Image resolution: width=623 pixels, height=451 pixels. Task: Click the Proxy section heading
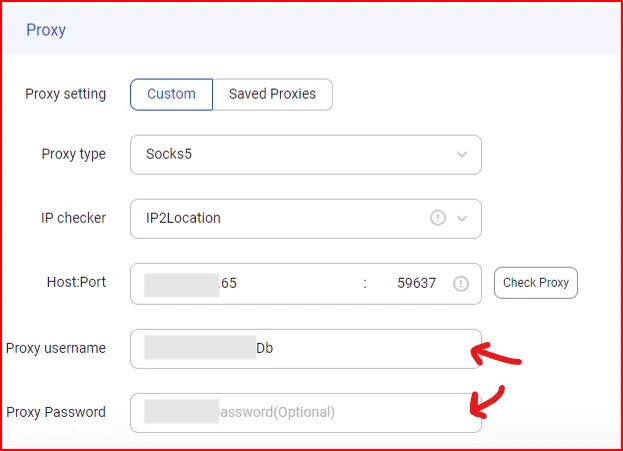46,30
